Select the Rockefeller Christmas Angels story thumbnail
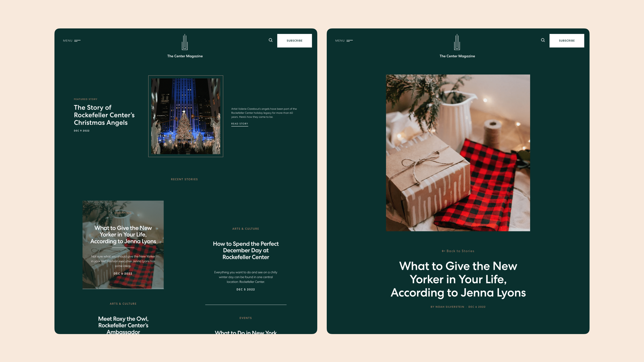 coord(185,116)
